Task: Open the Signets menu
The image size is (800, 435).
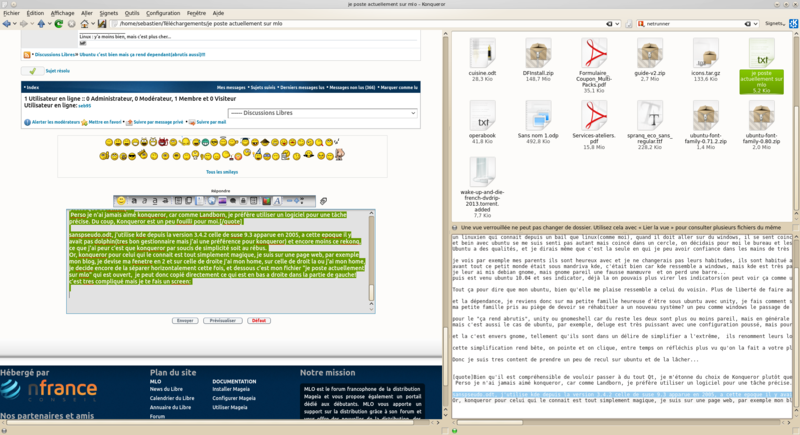Action: (x=109, y=13)
